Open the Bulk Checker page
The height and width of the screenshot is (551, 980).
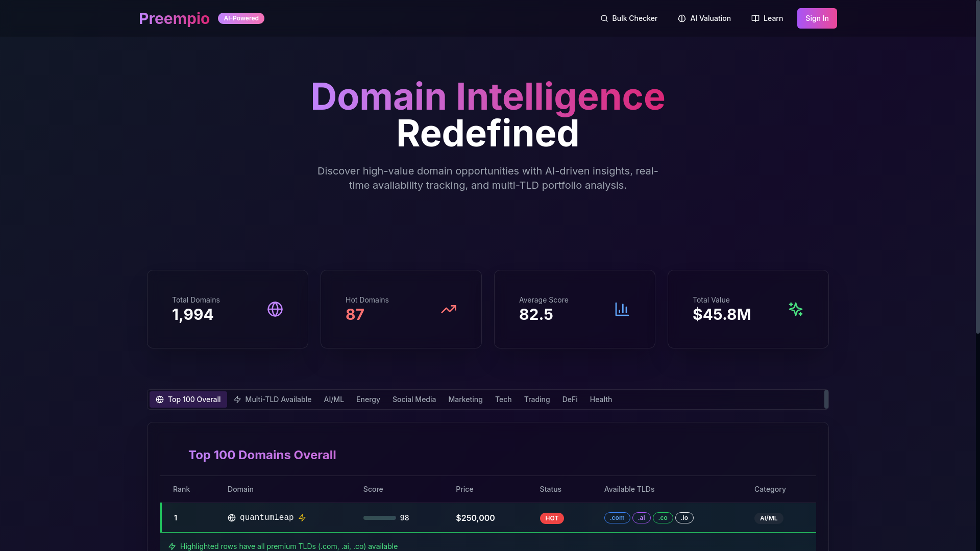pyautogui.click(x=629, y=18)
